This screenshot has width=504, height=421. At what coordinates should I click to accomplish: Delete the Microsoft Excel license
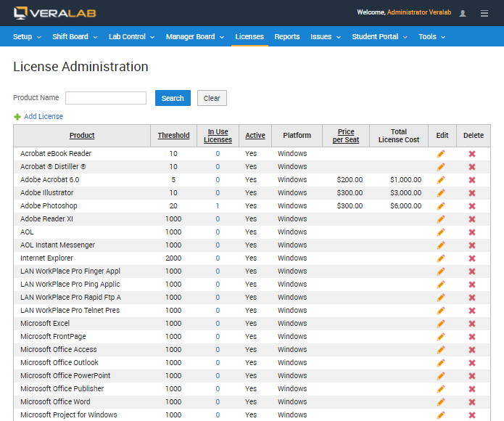[x=472, y=324]
